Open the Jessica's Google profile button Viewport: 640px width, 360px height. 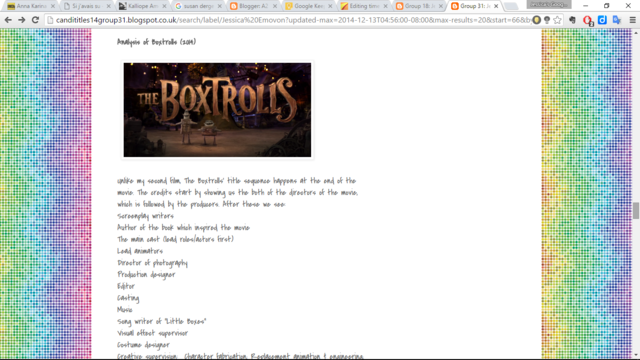click(x=549, y=4)
